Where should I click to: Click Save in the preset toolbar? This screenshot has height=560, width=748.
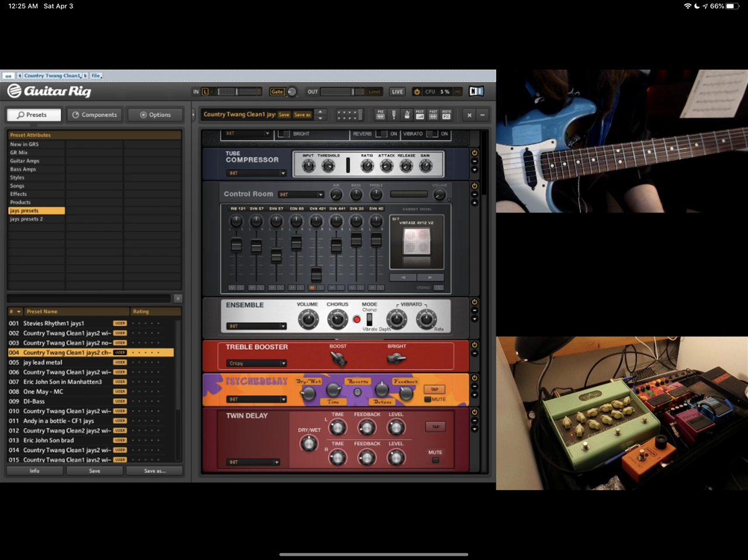tap(284, 115)
